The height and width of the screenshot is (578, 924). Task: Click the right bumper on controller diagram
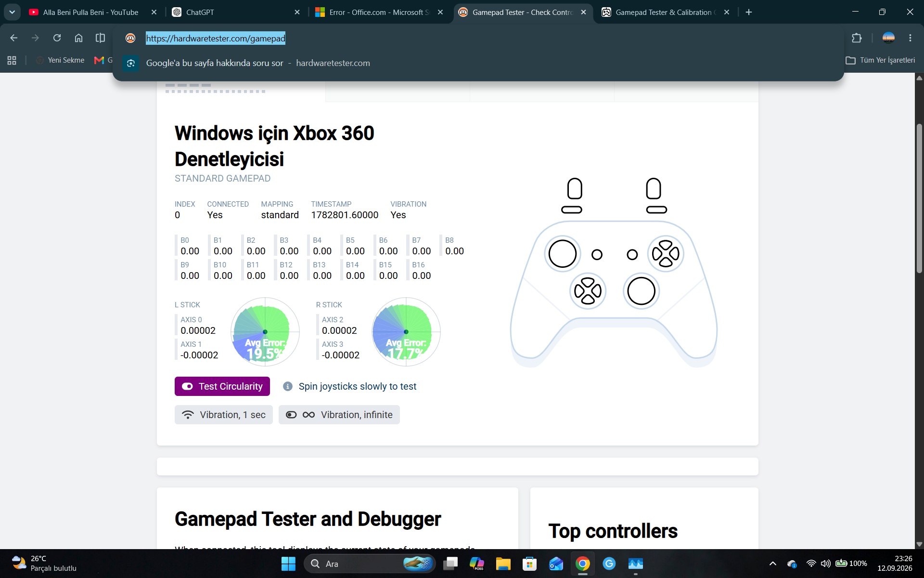pos(656,210)
